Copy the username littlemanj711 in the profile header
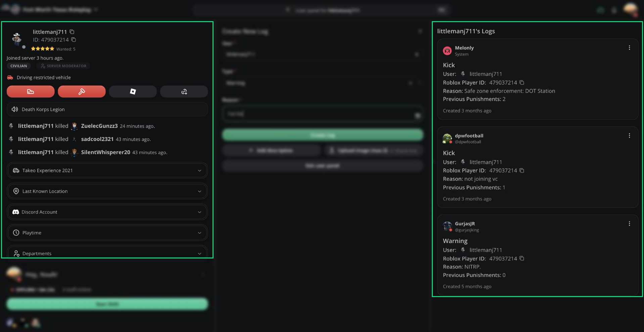 click(72, 32)
